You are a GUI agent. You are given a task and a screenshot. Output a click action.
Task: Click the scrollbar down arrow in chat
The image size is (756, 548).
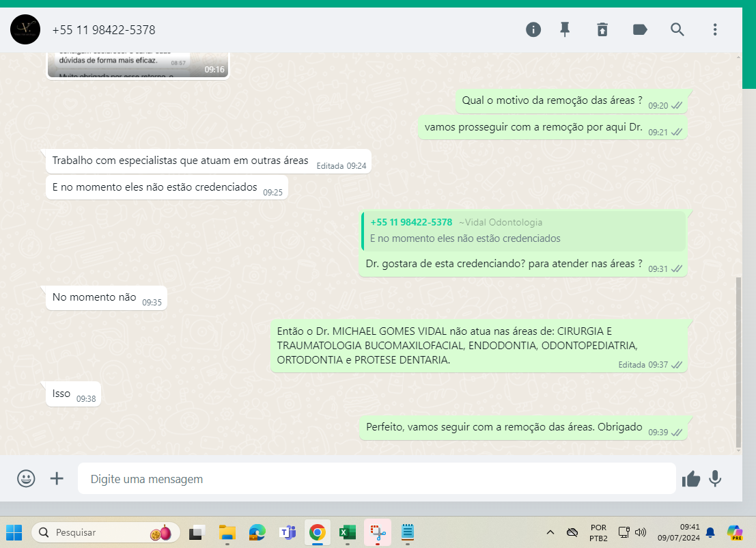[x=738, y=450]
